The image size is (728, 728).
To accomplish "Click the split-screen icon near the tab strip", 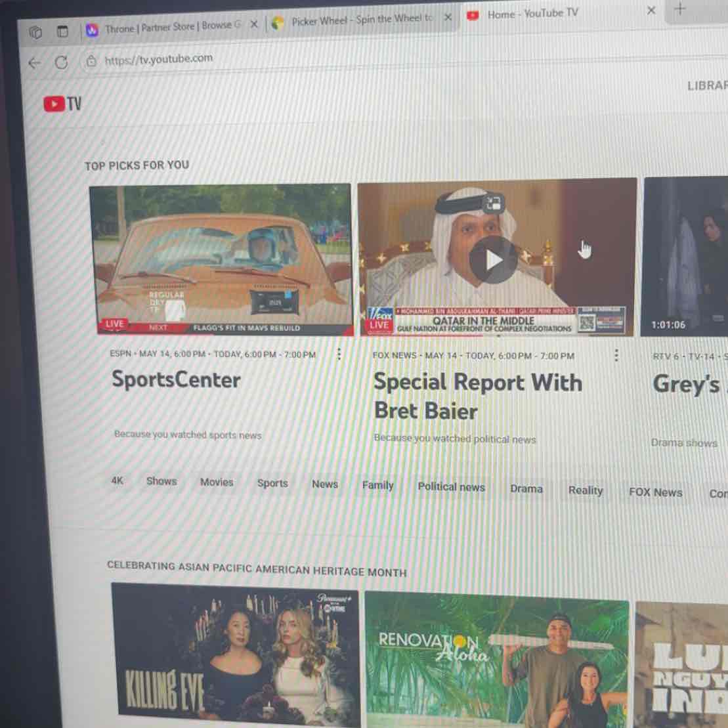I will coord(62,32).
